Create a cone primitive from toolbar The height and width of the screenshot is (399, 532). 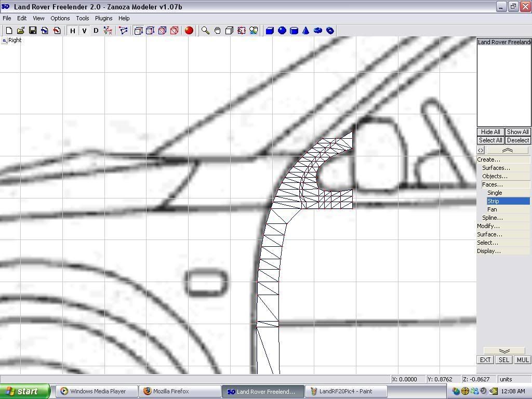tap(306, 31)
